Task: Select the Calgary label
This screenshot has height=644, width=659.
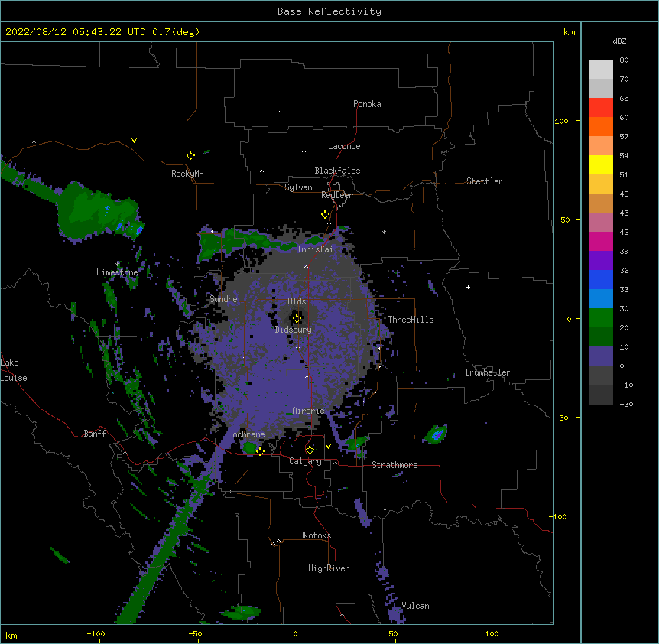Action: tap(305, 461)
